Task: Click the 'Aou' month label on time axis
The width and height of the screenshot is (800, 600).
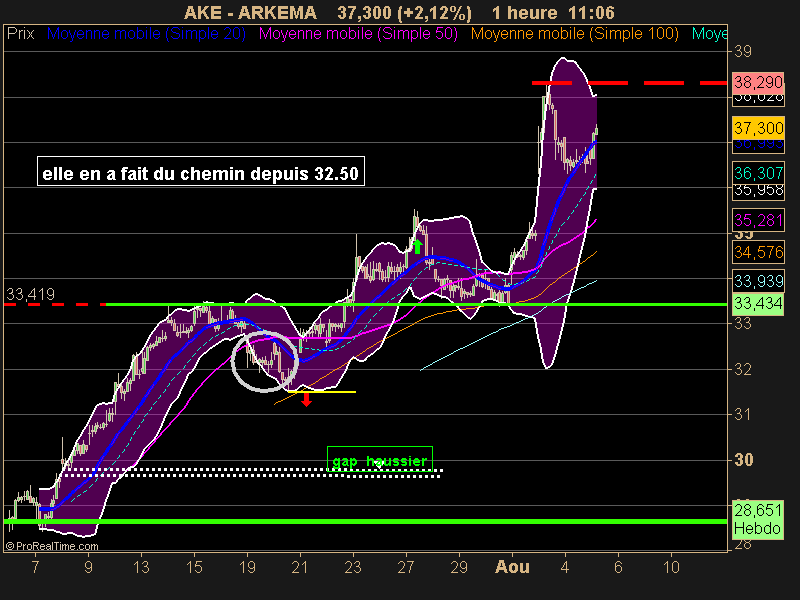Action: (x=512, y=567)
